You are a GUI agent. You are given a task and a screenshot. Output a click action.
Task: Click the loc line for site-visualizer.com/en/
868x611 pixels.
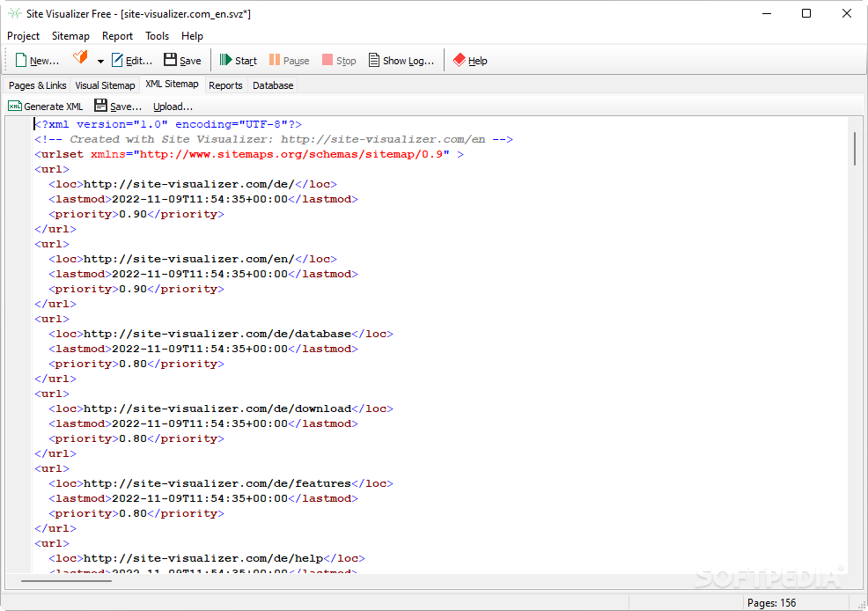point(193,259)
